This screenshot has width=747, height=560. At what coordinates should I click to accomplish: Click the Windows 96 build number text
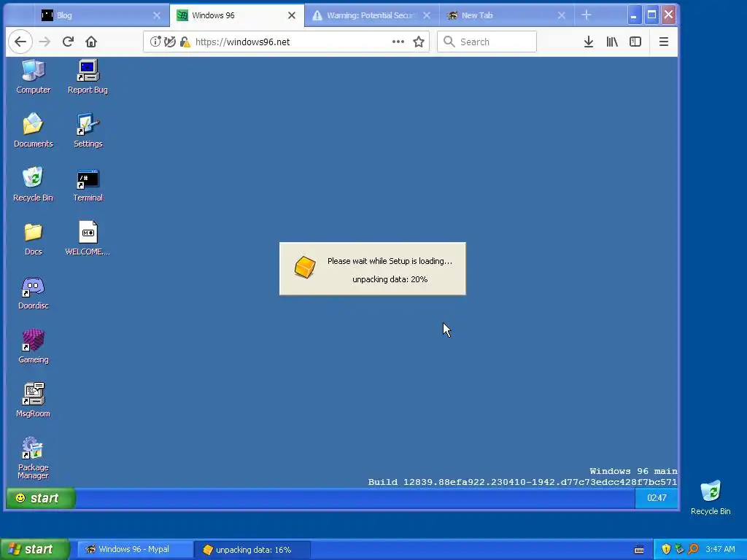[x=522, y=482]
